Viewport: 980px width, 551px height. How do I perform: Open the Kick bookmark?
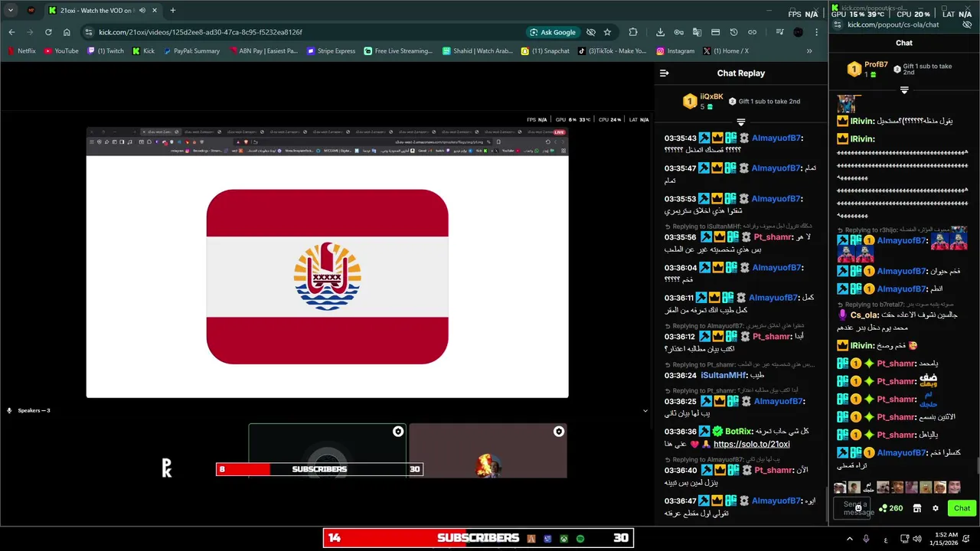point(143,51)
